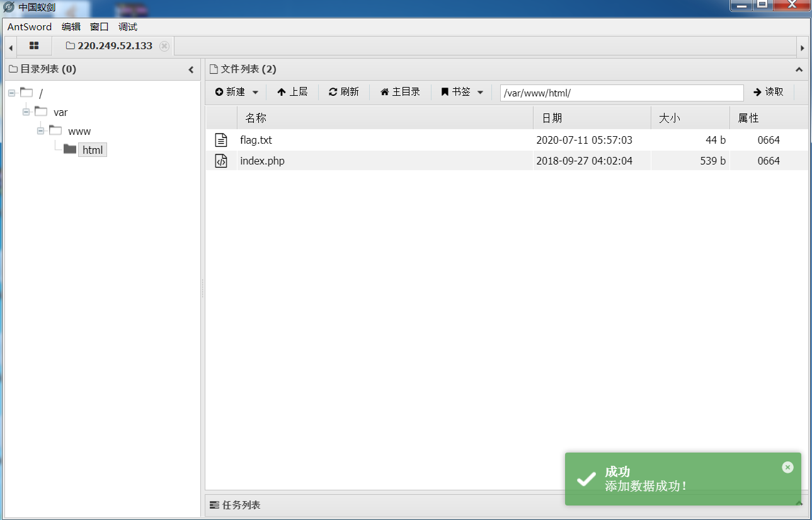
Task: Open the 编辑 menu
Action: (71, 26)
